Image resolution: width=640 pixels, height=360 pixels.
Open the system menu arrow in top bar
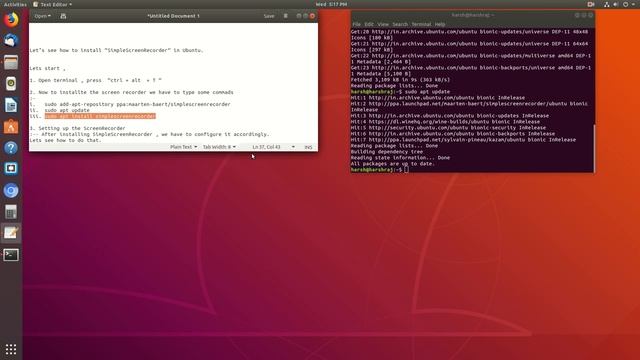tap(633, 4)
